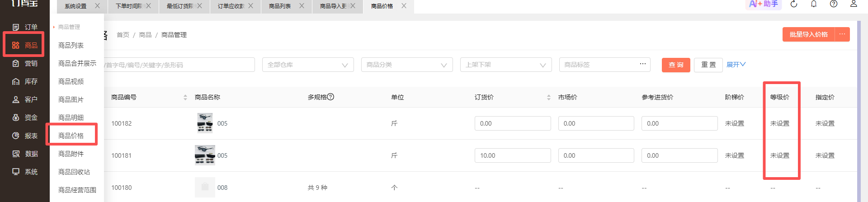Expand more filters with 展开
Screen dimensions: 868x202
pos(736,65)
